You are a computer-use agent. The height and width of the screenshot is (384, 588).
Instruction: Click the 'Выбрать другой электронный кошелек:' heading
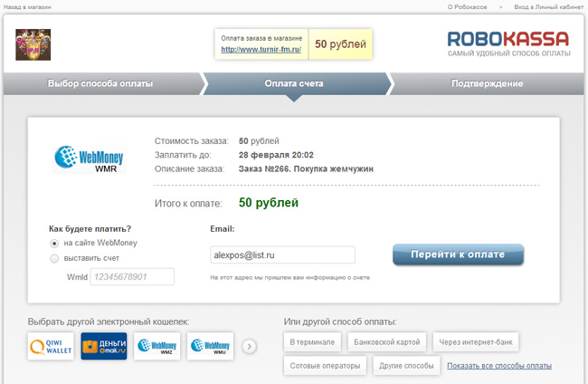109,322
